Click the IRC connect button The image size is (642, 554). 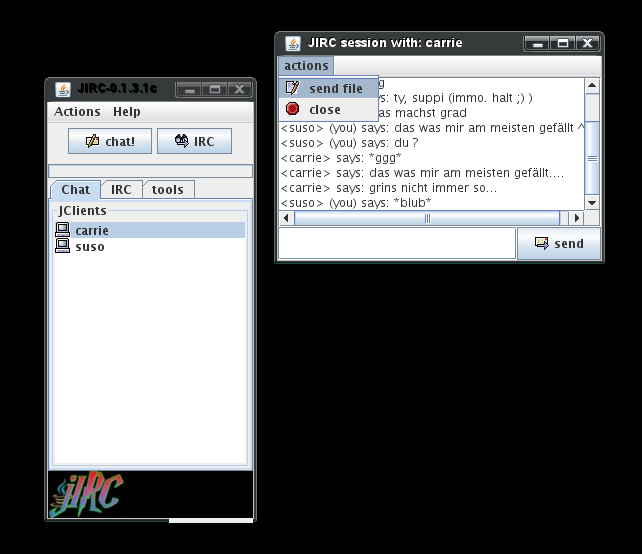pos(194,141)
